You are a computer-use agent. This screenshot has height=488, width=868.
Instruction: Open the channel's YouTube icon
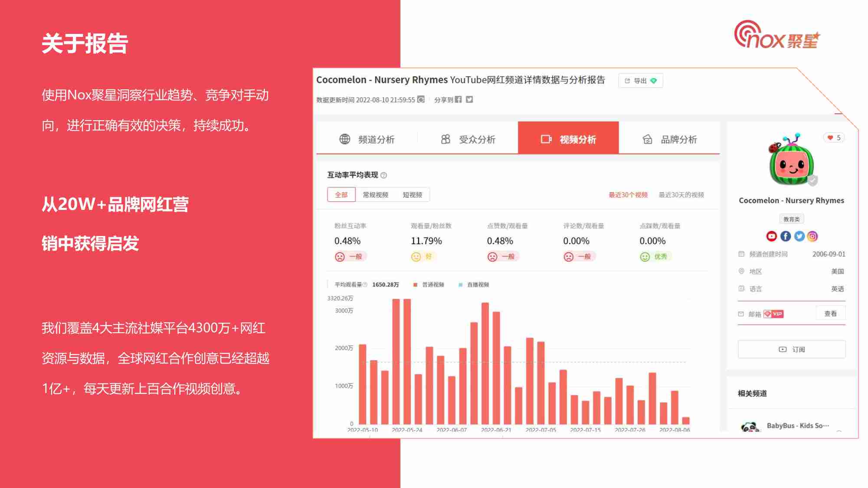[x=771, y=236]
